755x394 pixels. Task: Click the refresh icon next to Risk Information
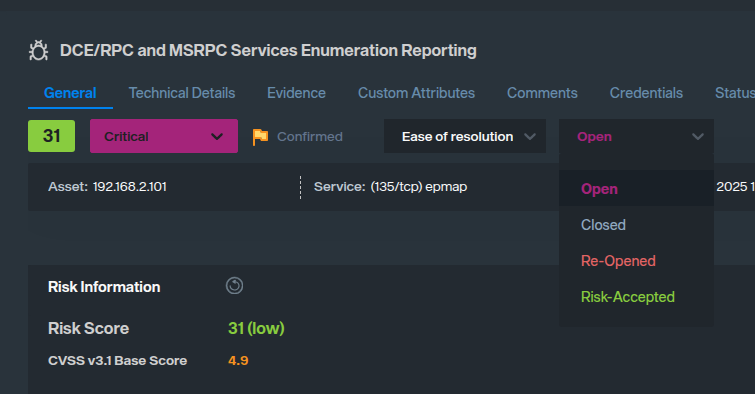234,286
